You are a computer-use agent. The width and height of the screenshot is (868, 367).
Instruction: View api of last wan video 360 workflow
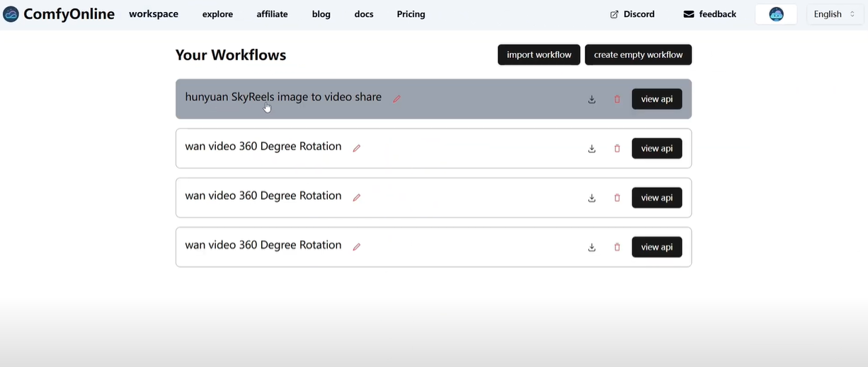(x=657, y=247)
